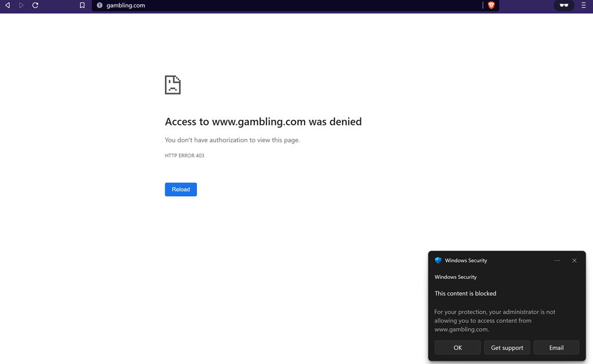Viewport: 593px width, 364px height.
Task: Click the Windows Security shield icon
Action: (438, 260)
